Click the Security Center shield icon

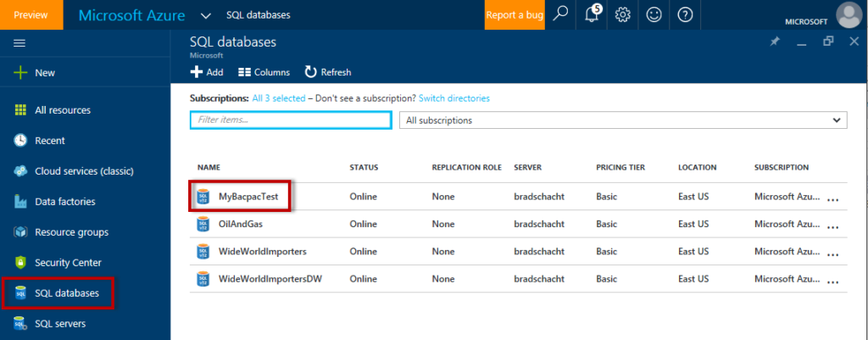click(20, 263)
